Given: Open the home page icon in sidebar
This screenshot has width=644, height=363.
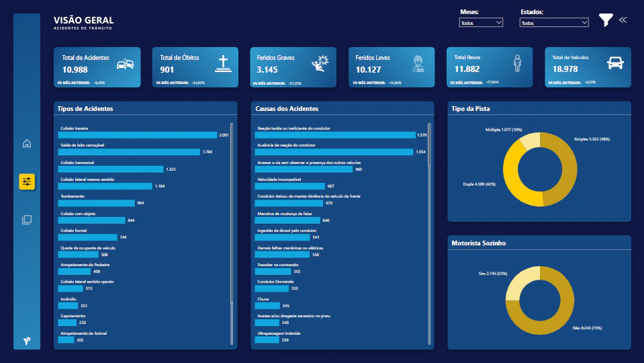Looking at the screenshot, I should point(27,143).
